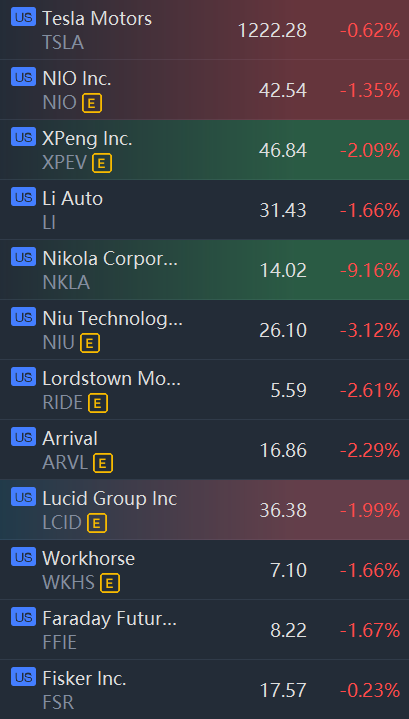409x719 pixels.
Task: Click the E badge next to NIU ticker
Action: click(90, 343)
